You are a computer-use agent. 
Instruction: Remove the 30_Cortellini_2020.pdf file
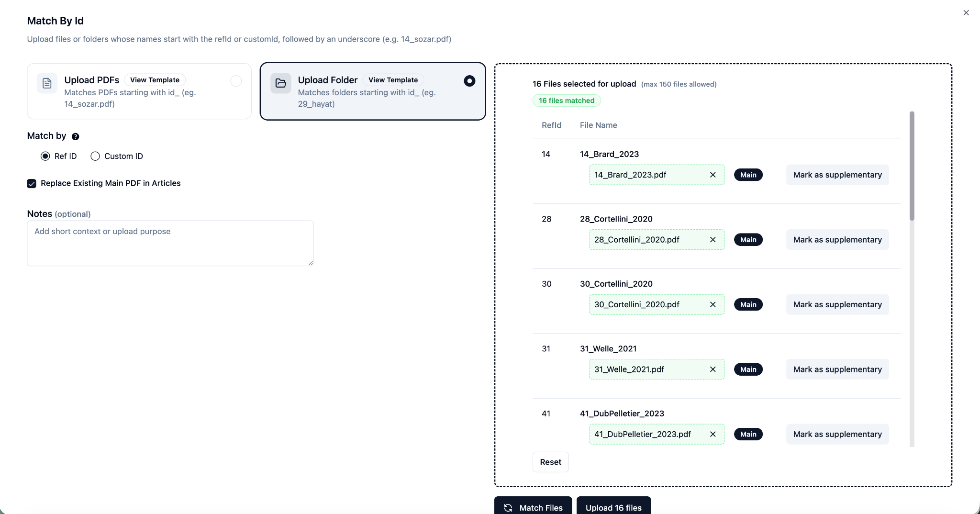coord(713,305)
